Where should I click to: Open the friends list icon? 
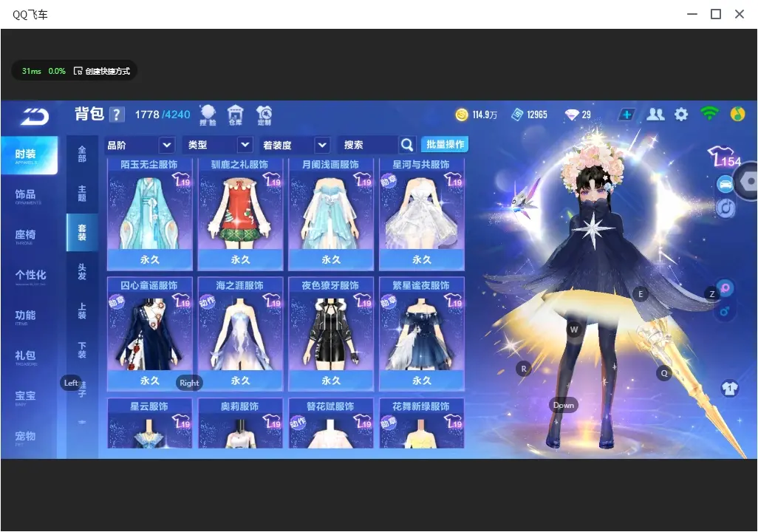pos(655,115)
